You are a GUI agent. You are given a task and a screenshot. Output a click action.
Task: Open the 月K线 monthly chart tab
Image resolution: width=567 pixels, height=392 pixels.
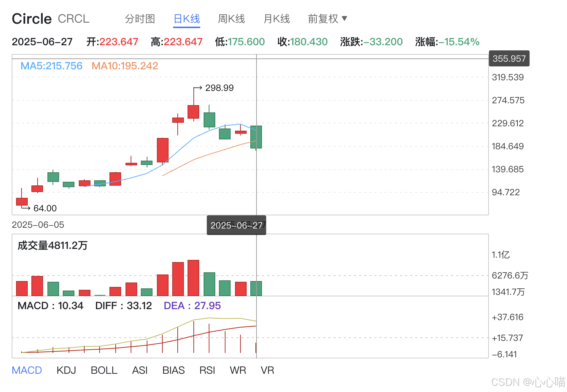[x=277, y=19]
